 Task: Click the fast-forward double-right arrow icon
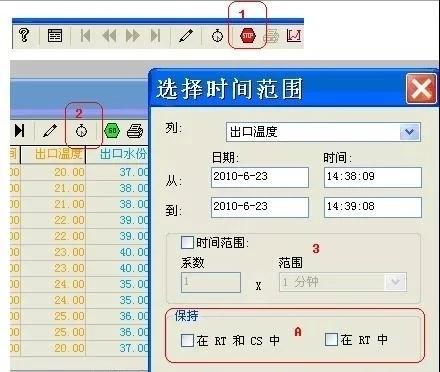[132, 35]
